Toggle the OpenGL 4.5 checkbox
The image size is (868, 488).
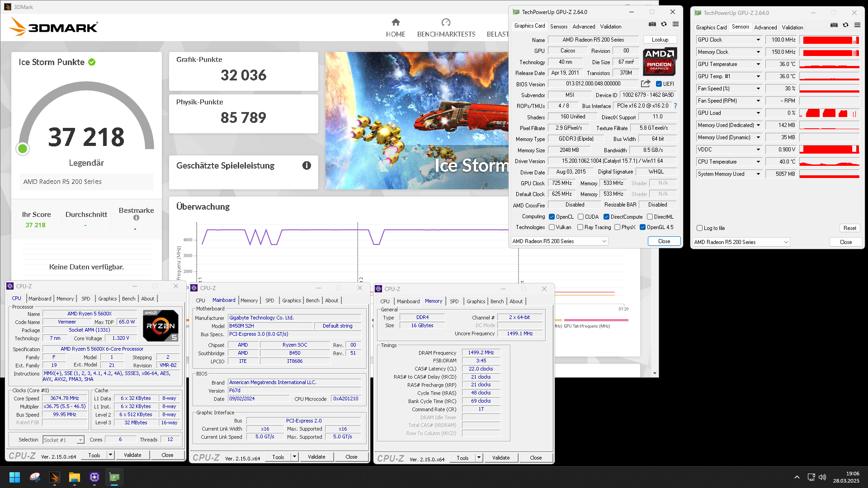(642, 227)
